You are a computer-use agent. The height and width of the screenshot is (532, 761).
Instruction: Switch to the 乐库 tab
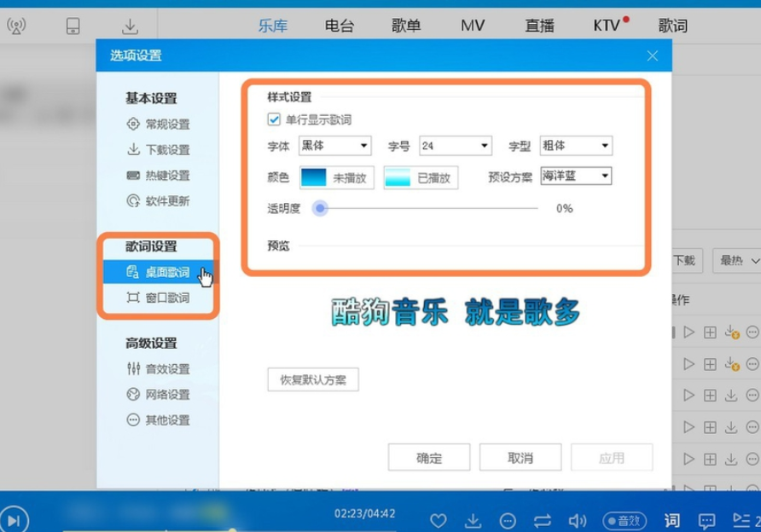pos(273,26)
